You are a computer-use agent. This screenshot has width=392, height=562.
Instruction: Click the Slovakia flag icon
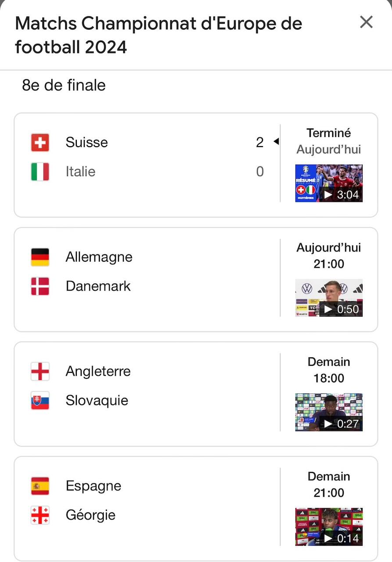tap(40, 400)
